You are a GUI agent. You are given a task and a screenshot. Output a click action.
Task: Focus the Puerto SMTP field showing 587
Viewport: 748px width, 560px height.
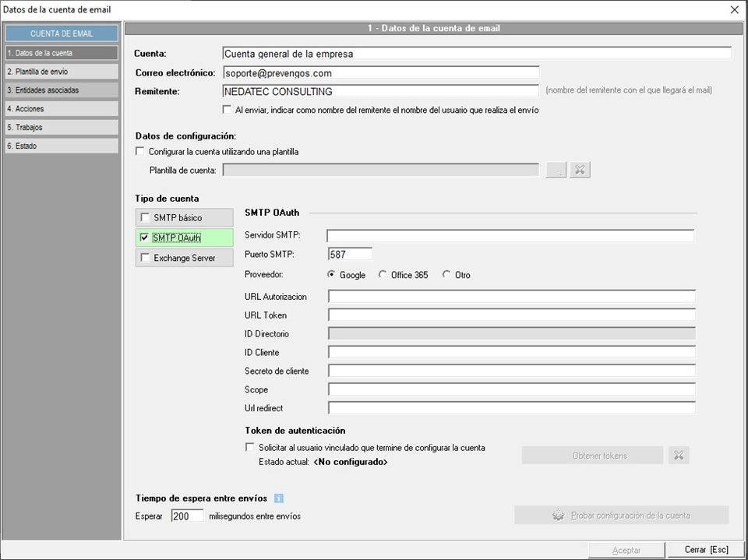pyautogui.click(x=350, y=254)
